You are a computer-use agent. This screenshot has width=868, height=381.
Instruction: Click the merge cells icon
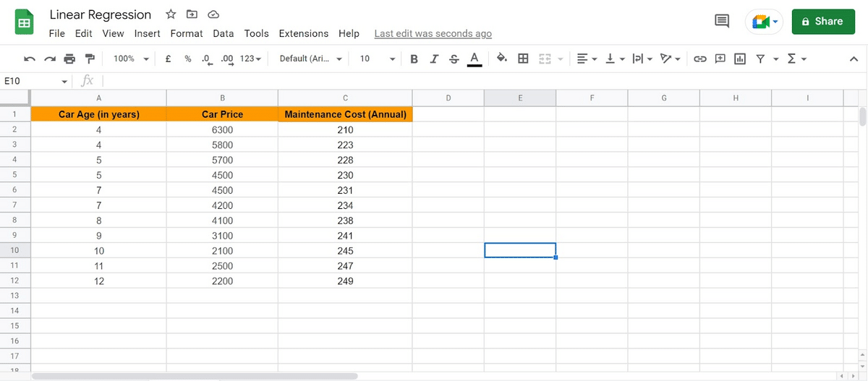[x=545, y=59]
